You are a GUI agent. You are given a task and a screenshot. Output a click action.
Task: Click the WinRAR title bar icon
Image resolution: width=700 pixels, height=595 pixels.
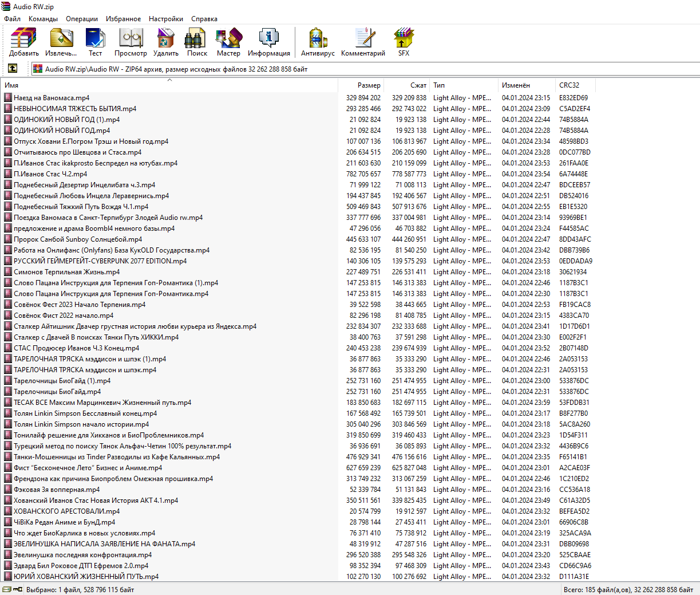[6, 6]
